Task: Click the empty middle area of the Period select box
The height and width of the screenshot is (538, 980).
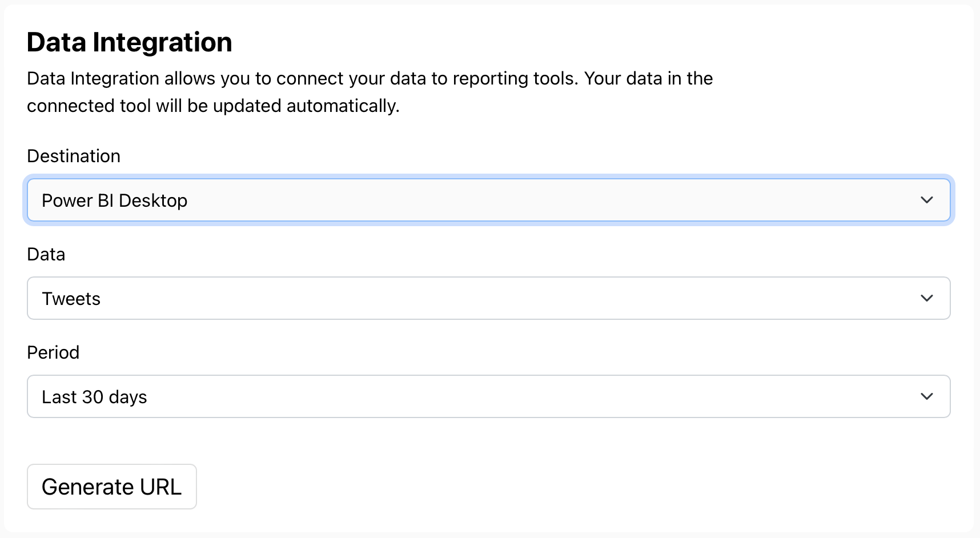Action: pyautogui.click(x=543, y=396)
